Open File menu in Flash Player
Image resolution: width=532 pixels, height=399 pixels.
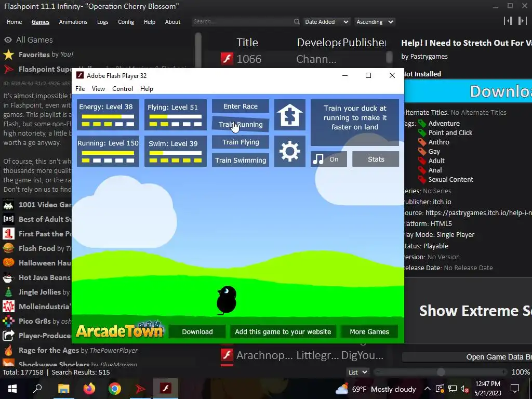click(80, 88)
